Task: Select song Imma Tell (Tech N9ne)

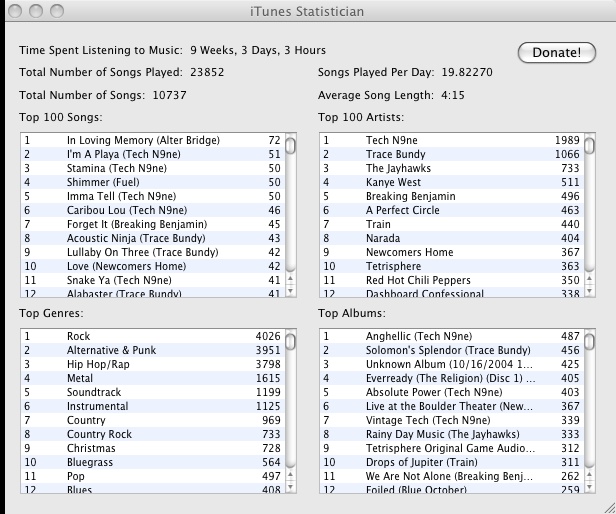Action: tap(153, 196)
